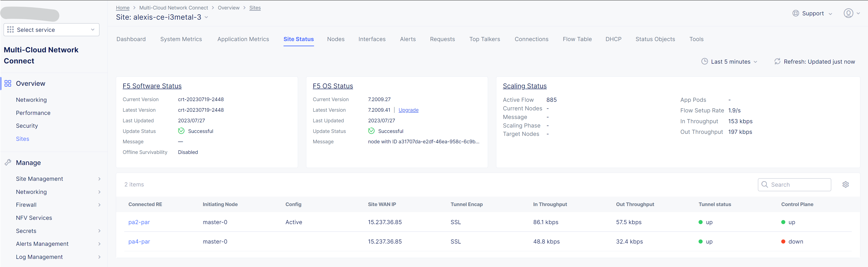Switch to the Nodes tab

pos(335,39)
